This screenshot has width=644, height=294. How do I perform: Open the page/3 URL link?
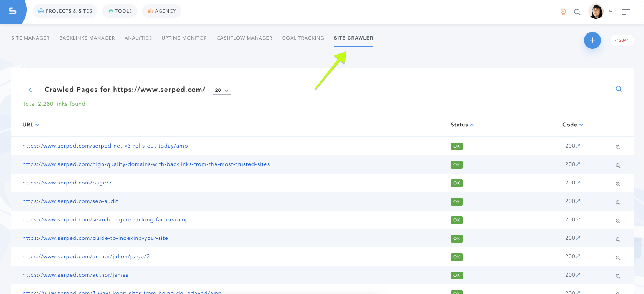67,183
